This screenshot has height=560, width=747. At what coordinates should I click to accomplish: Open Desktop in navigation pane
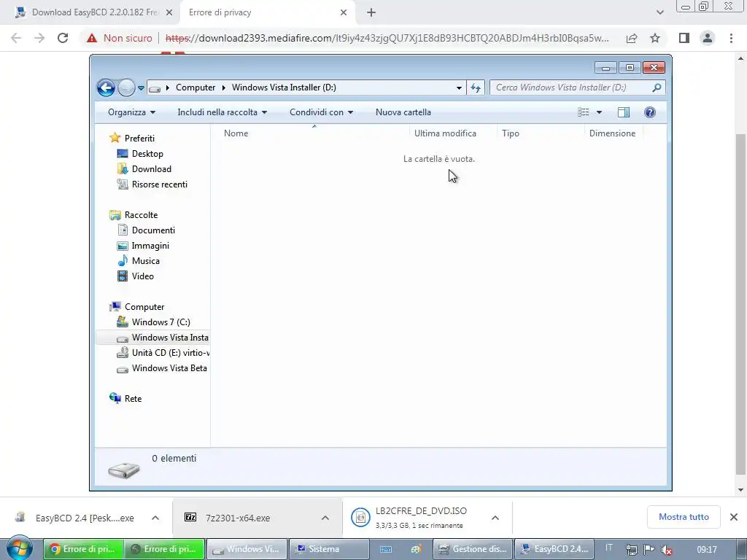147,154
